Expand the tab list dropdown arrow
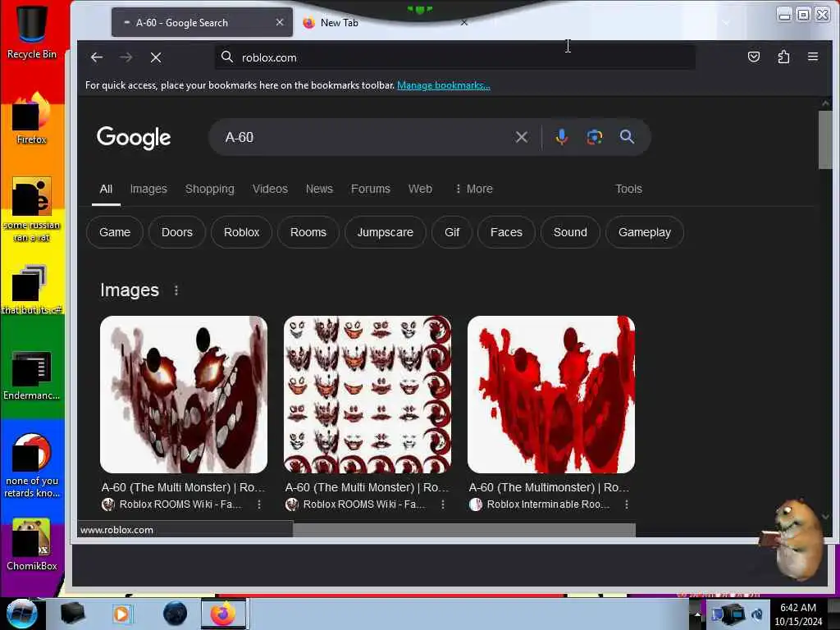 726,22
